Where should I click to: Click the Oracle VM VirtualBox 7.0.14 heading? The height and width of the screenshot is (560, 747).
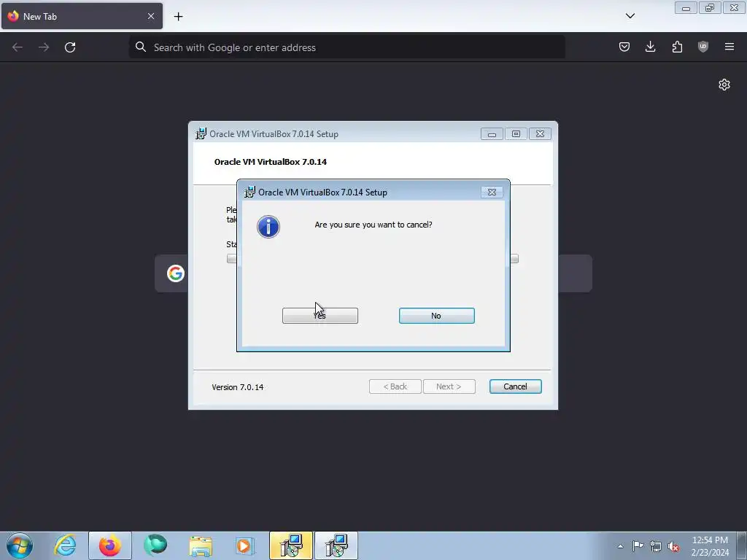click(x=271, y=162)
